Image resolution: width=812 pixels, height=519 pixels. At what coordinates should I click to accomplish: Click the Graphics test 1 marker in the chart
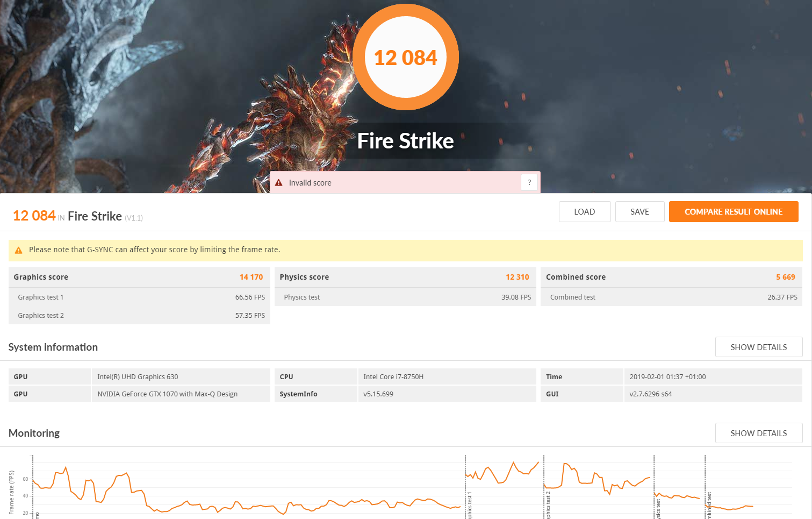pos(469,506)
